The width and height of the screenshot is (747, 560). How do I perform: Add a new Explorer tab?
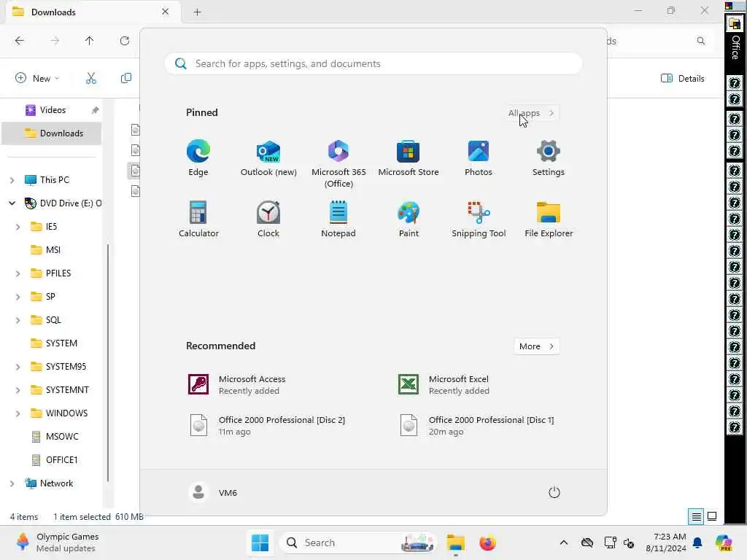coord(197,12)
